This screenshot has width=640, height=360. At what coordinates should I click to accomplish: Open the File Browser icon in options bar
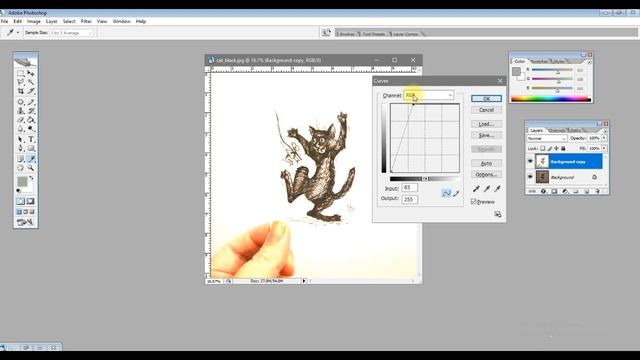(x=326, y=33)
